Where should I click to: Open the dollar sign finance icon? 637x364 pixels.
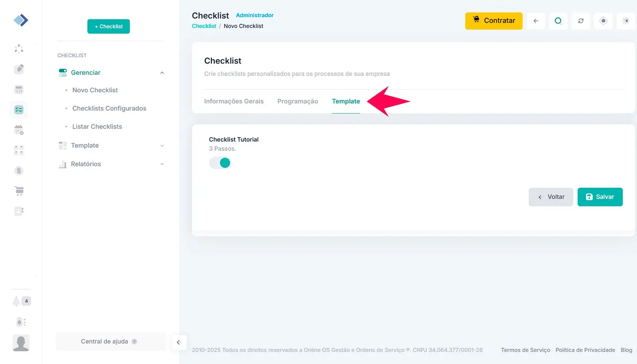[19, 171]
